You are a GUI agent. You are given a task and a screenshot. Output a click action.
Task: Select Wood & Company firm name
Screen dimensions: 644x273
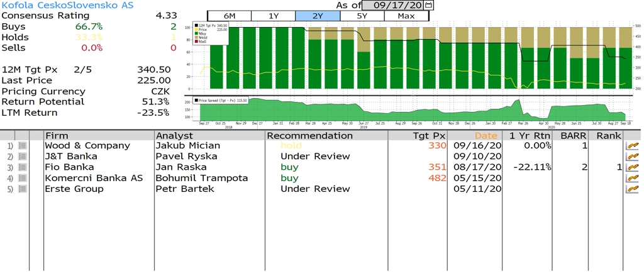87,146
